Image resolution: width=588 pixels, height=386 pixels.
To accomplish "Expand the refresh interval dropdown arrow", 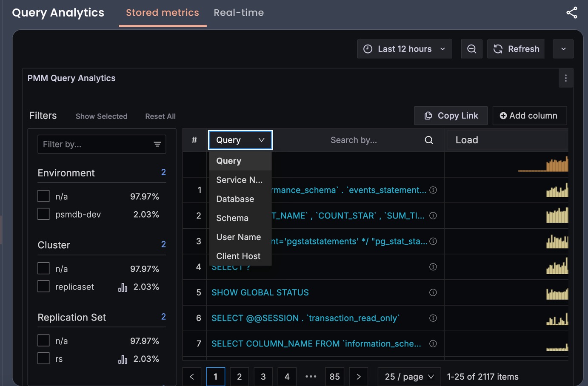I will click(563, 49).
